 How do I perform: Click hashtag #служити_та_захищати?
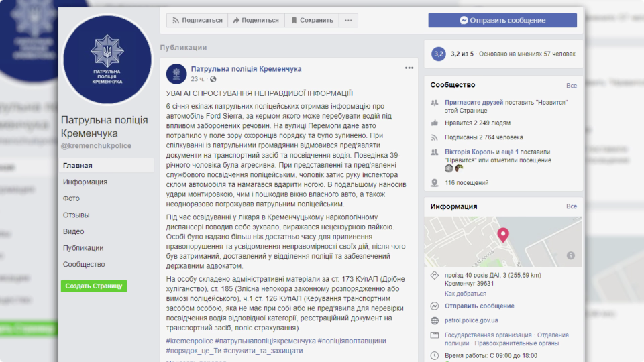point(263,351)
